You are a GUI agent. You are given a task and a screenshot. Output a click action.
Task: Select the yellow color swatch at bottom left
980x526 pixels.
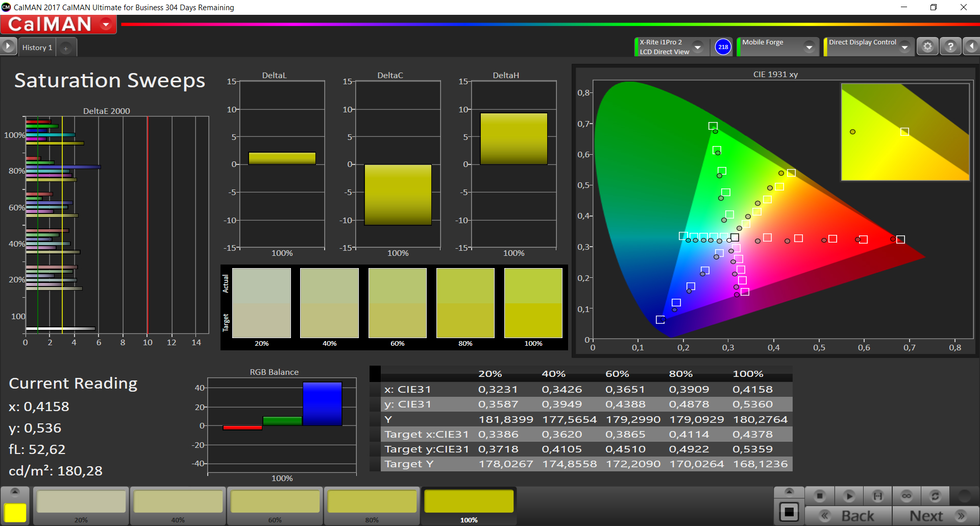coord(15,512)
